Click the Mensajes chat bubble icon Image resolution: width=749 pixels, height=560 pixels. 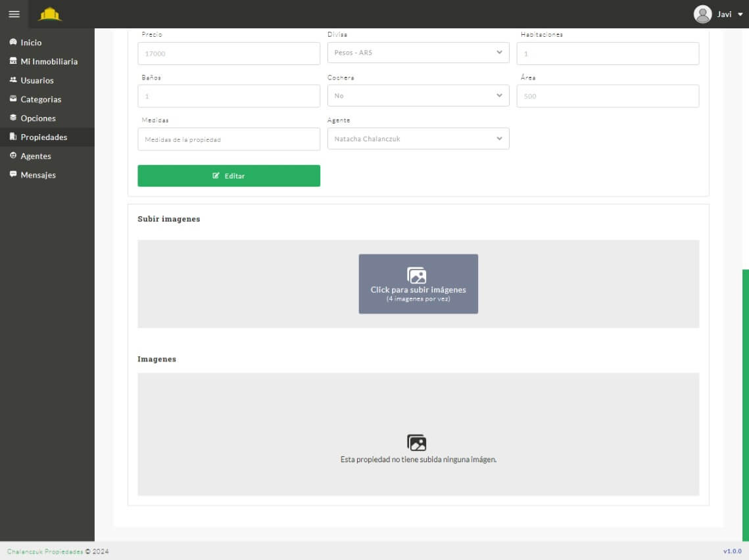click(x=13, y=175)
